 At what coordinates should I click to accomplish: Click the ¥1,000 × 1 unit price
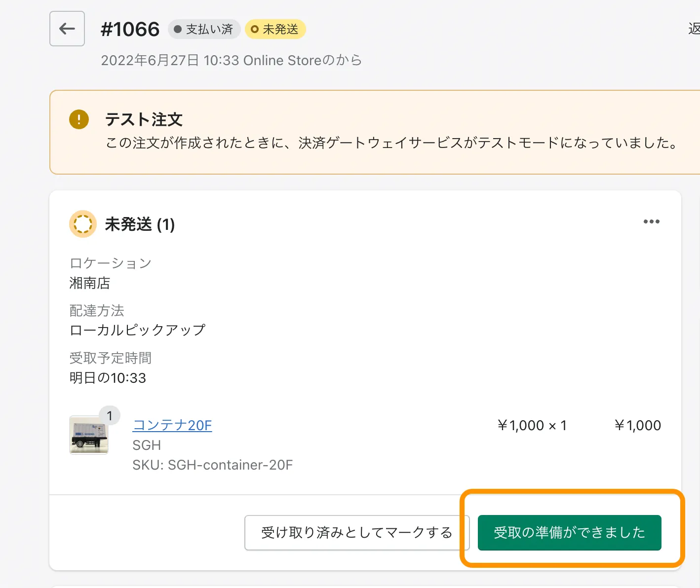click(532, 425)
